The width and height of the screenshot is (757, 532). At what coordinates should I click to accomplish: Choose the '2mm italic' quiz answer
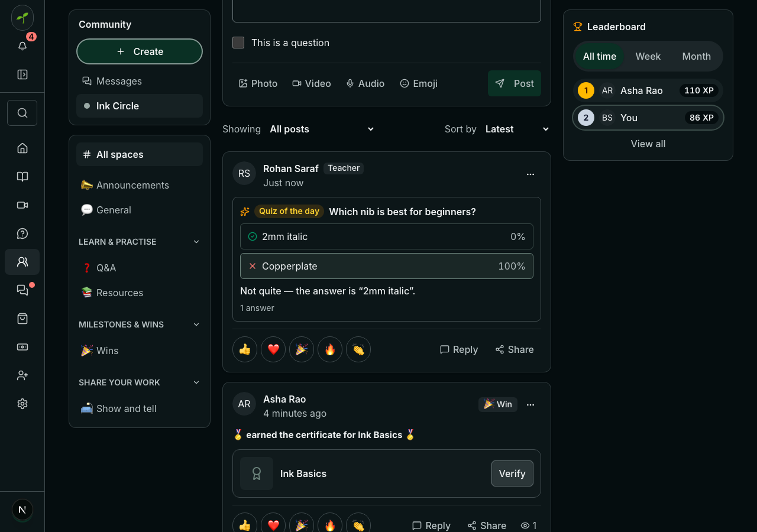(387, 236)
